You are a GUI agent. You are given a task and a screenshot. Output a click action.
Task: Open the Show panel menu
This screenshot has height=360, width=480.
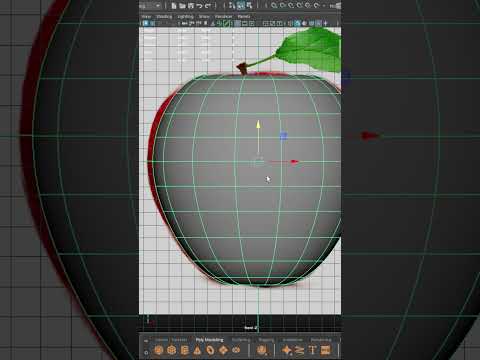click(204, 16)
